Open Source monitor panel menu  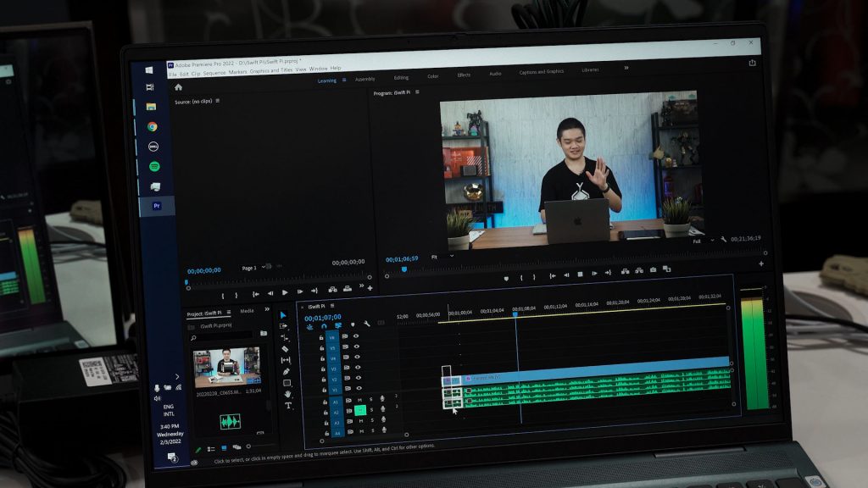click(x=218, y=101)
